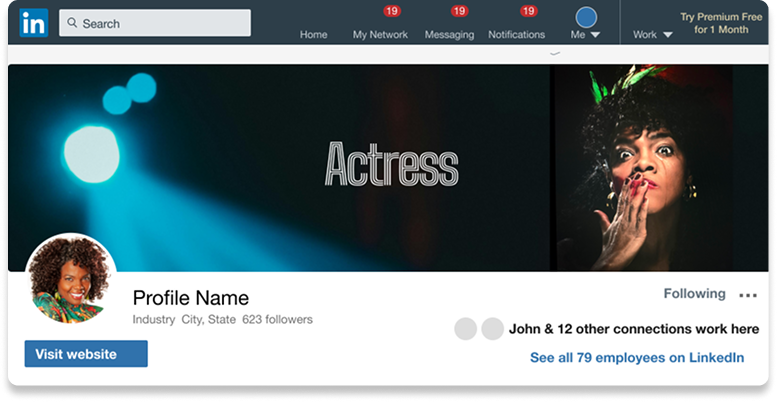The height and width of the screenshot is (402, 777).
Task: Click the My Network badge showing 19
Action: [392, 11]
